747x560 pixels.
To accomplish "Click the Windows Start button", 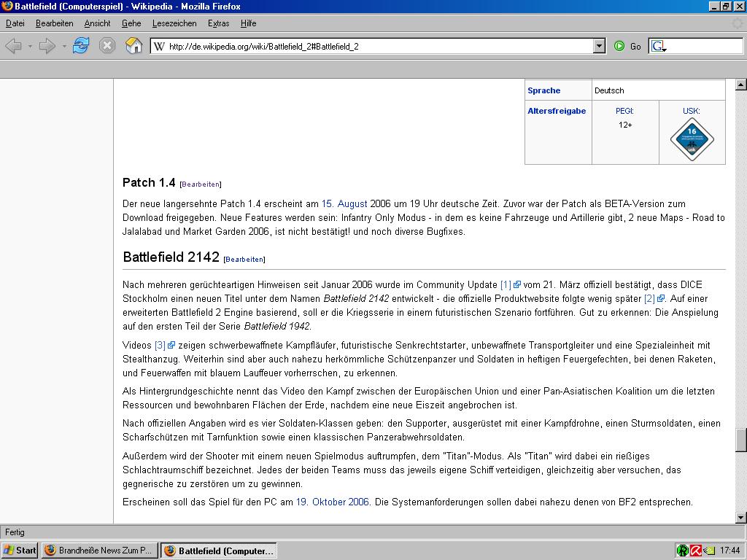I will click(20, 551).
